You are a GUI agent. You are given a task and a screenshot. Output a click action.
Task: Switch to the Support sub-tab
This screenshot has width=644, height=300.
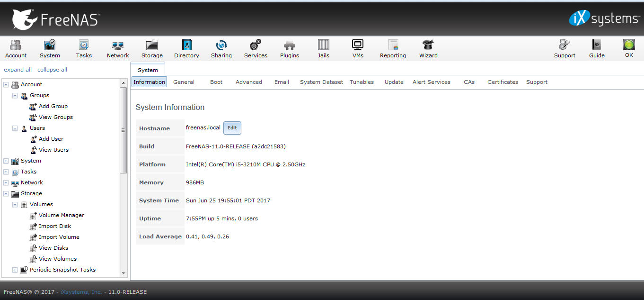click(x=537, y=82)
